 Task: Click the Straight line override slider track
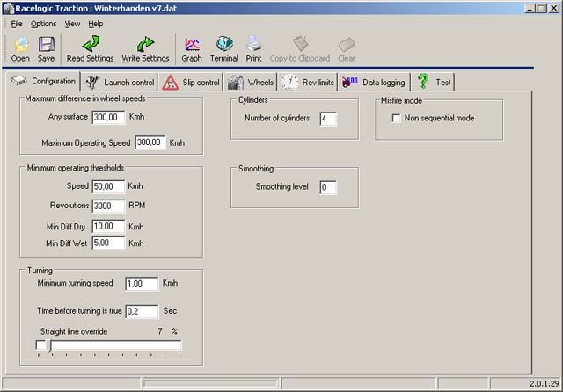[x=109, y=345]
